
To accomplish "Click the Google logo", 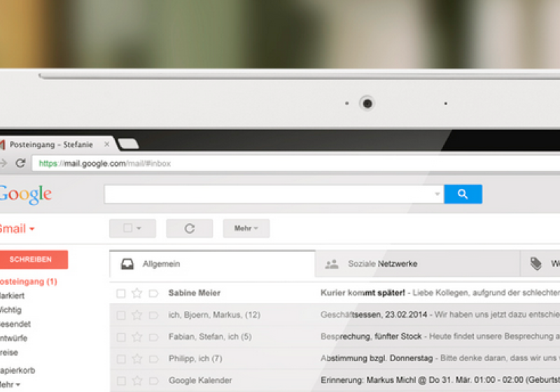I will (25, 195).
